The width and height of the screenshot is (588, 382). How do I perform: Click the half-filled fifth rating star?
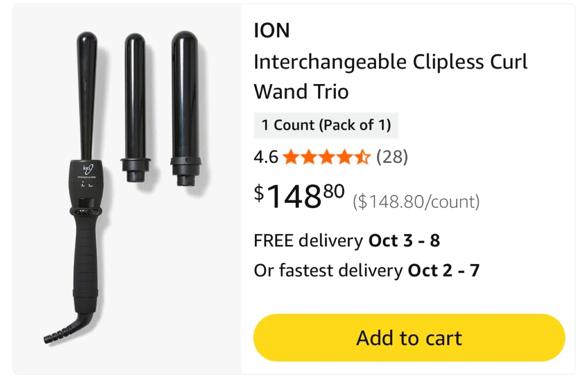(362, 157)
